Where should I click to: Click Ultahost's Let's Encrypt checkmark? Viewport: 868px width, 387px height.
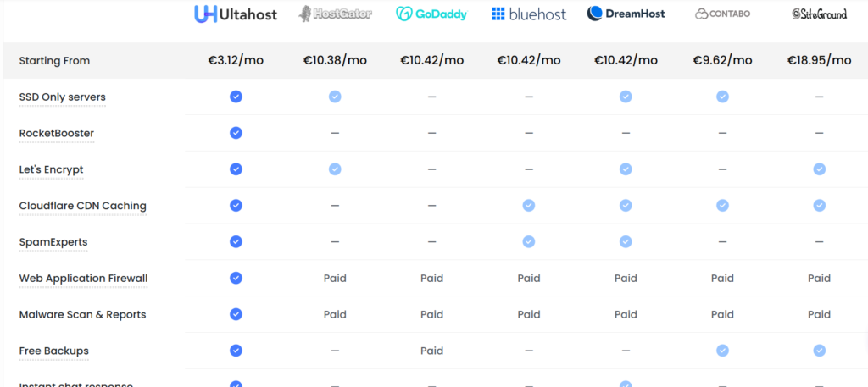[236, 169]
